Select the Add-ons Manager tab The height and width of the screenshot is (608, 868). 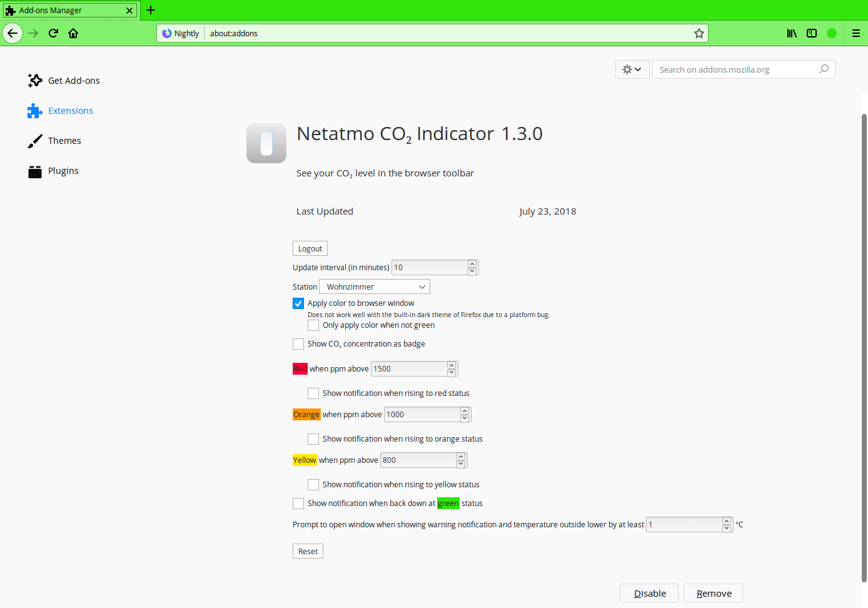(x=69, y=10)
